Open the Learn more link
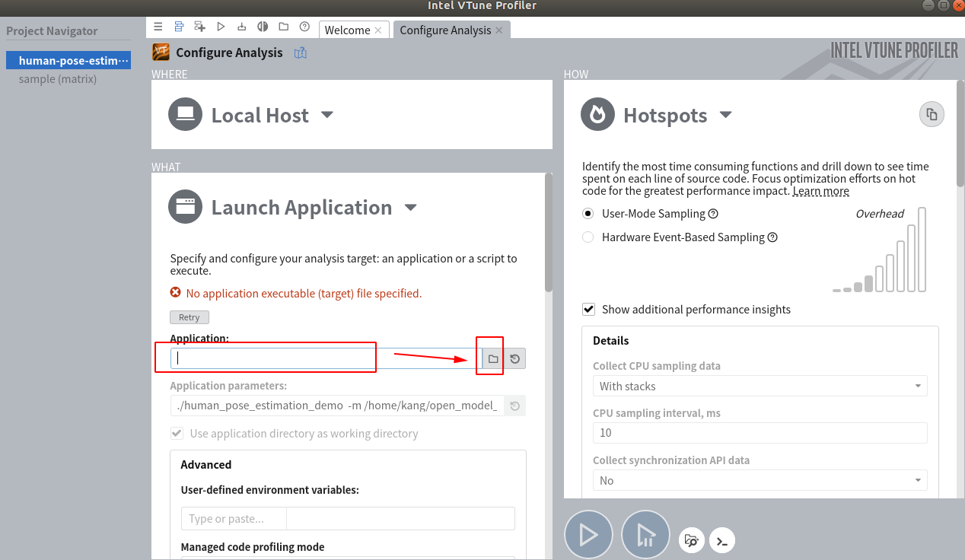Screen dimensions: 965x560 820,191
